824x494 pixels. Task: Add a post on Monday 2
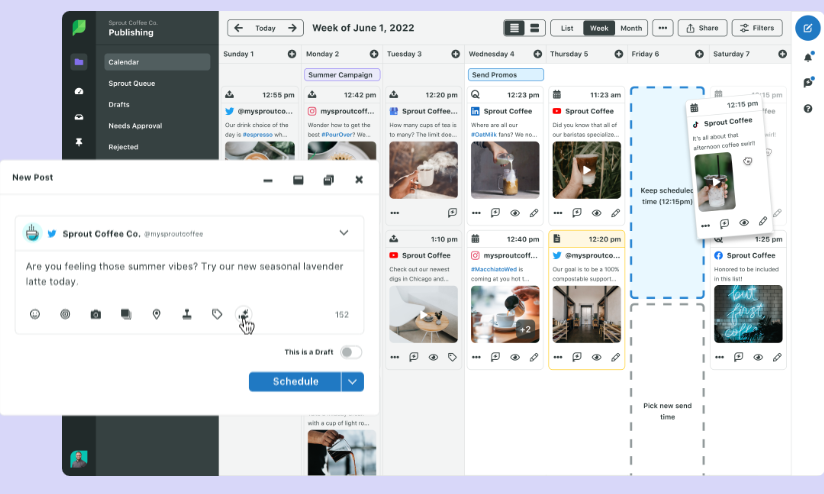(374, 54)
